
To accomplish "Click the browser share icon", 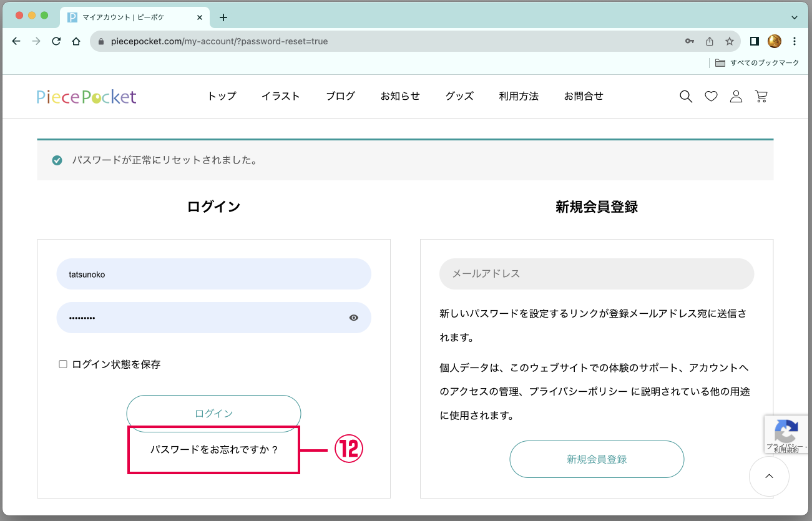I will pyautogui.click(x=710, y=41).
